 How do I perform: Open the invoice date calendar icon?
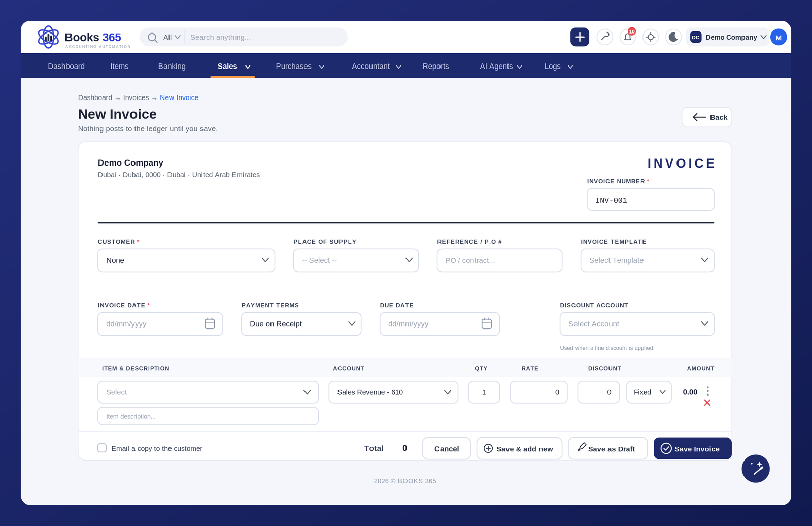point(210,323)
